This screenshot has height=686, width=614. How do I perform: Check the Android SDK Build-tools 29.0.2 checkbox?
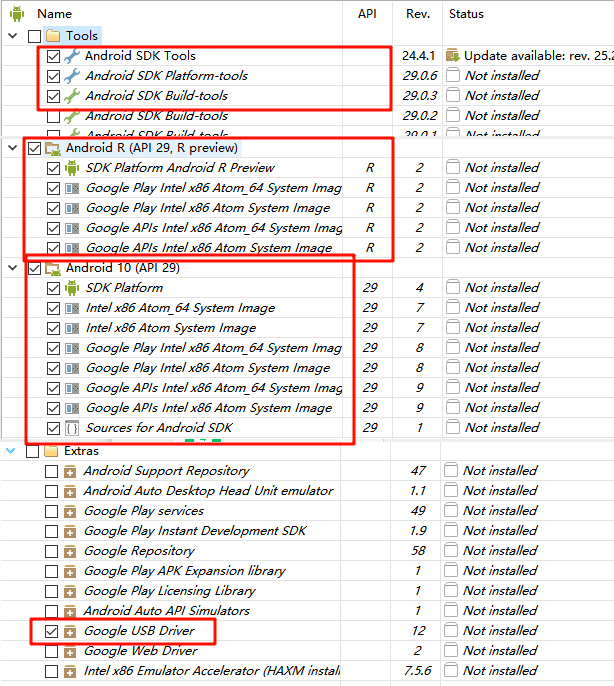coord(53,116)
